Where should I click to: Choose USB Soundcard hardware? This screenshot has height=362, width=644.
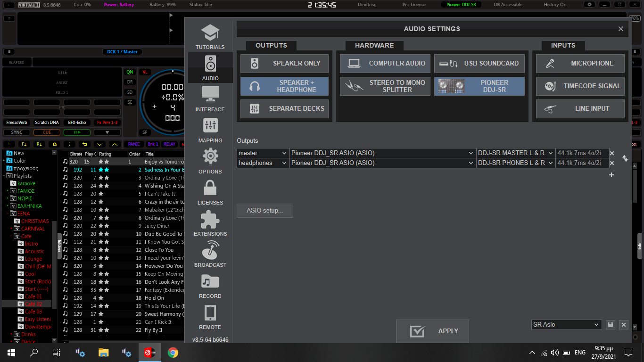pos(479,63)
